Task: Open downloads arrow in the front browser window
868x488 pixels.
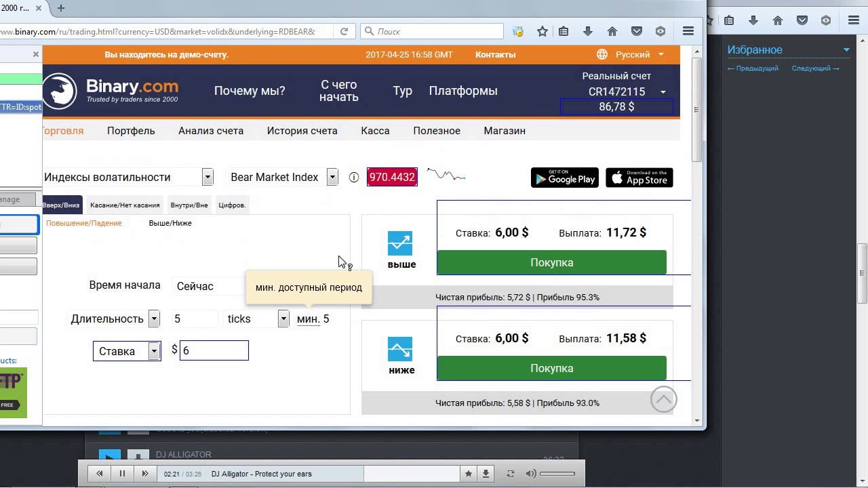Action: (x=588, y=31)
